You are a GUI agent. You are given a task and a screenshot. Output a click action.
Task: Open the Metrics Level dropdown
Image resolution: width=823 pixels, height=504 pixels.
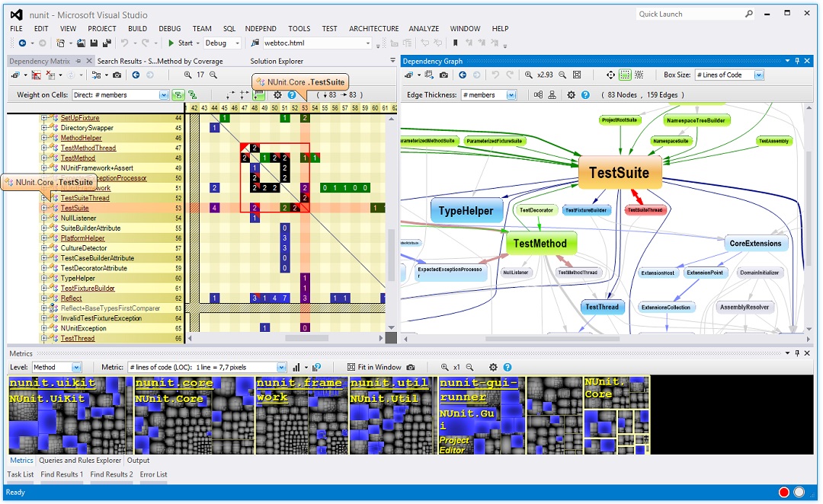(x=76, y=367)
